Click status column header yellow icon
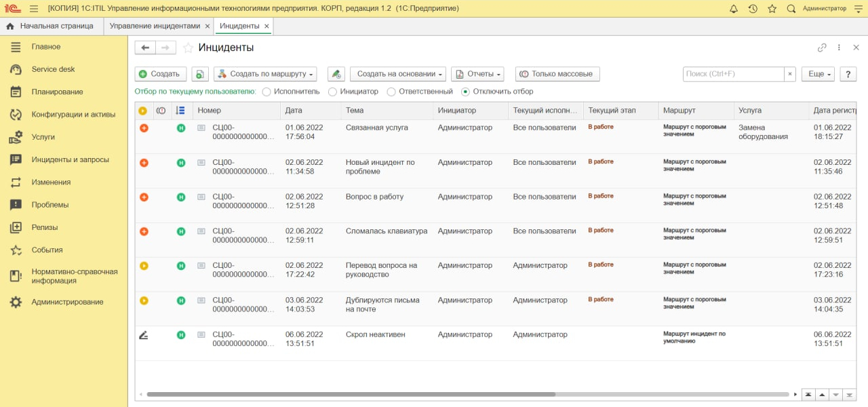The width and height of the screenshot is (868, 407). tap(142, 111)
